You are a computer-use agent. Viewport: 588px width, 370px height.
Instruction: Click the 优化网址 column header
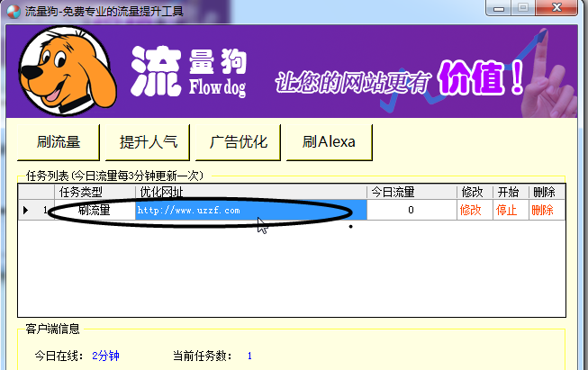pos(251,193)
